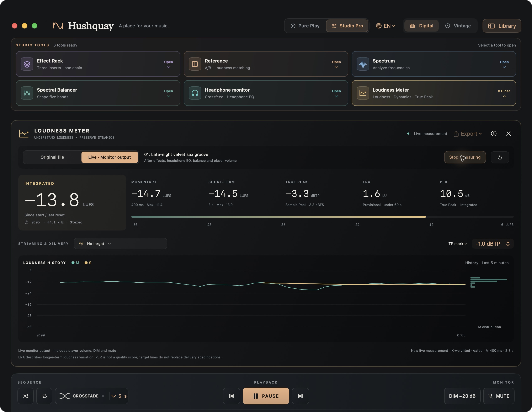Open the loudness meter info icon

tap(494, 134)
